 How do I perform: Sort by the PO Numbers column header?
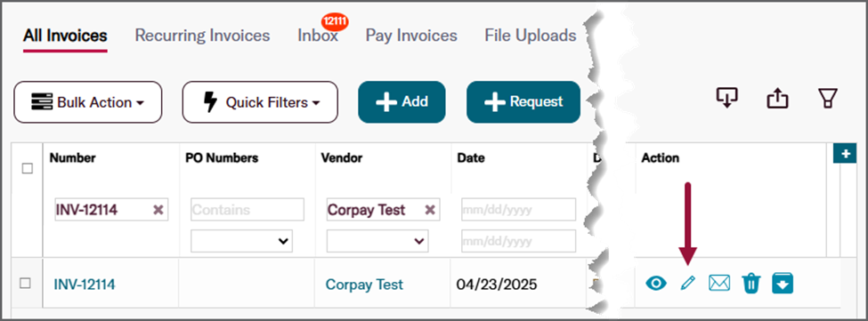[222, 158]
